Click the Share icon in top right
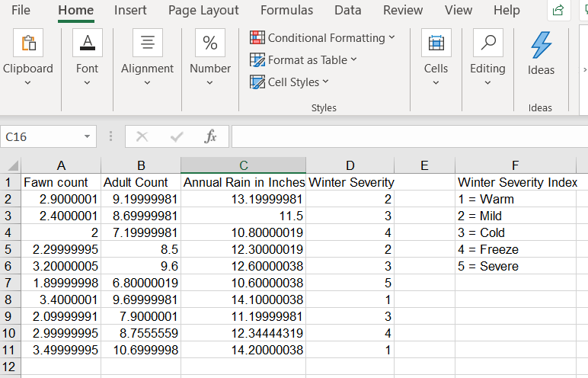The width and height of the screenshot is (588, 378). [x=558, y=10]
